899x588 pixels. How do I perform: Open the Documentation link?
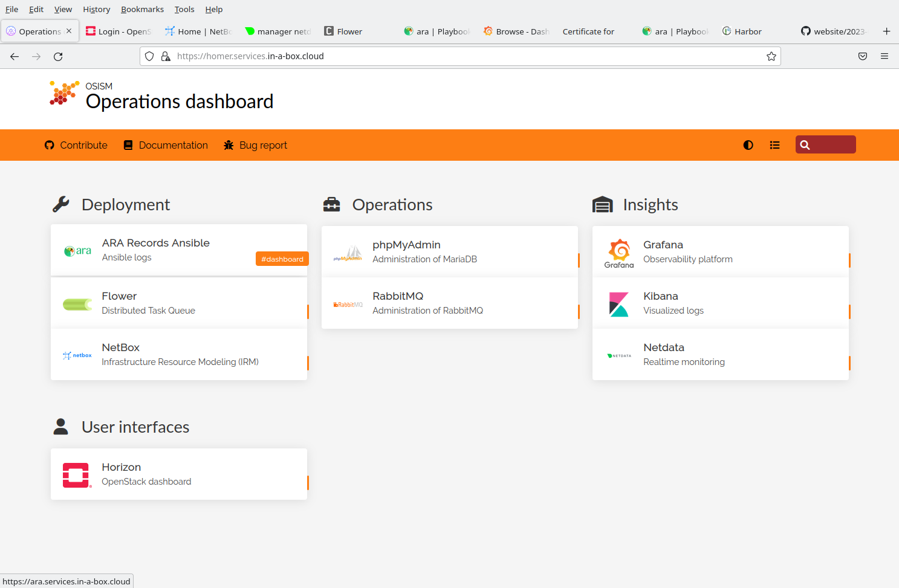click(x=166, y=145)
